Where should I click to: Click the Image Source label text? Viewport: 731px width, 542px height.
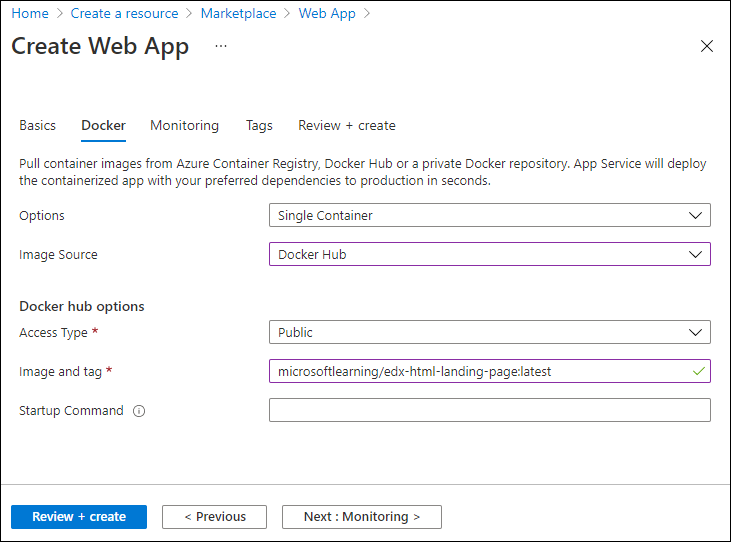58,255
